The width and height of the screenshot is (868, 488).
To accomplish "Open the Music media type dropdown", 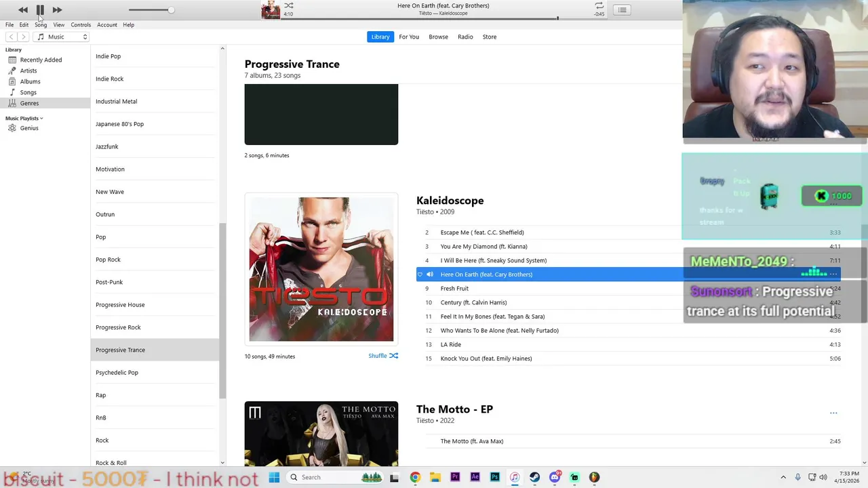I will 62,37.
